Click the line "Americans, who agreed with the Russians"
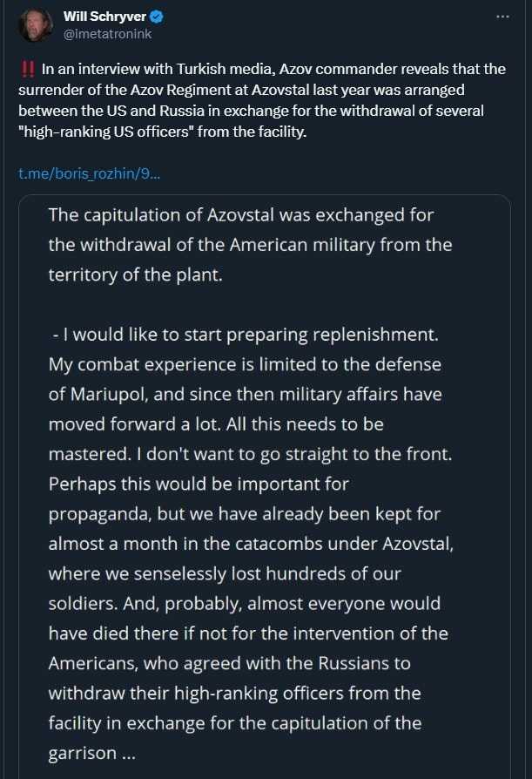 click(x=229, y=663)
